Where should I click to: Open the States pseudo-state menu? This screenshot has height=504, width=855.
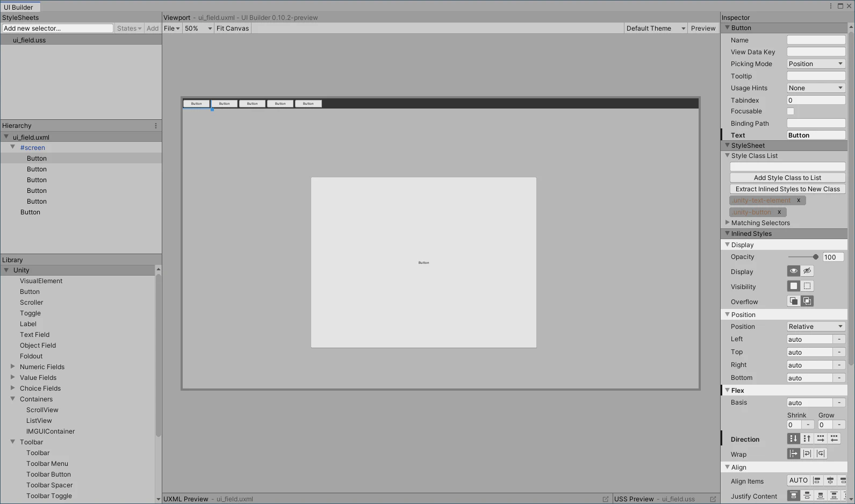coord(129,28)
